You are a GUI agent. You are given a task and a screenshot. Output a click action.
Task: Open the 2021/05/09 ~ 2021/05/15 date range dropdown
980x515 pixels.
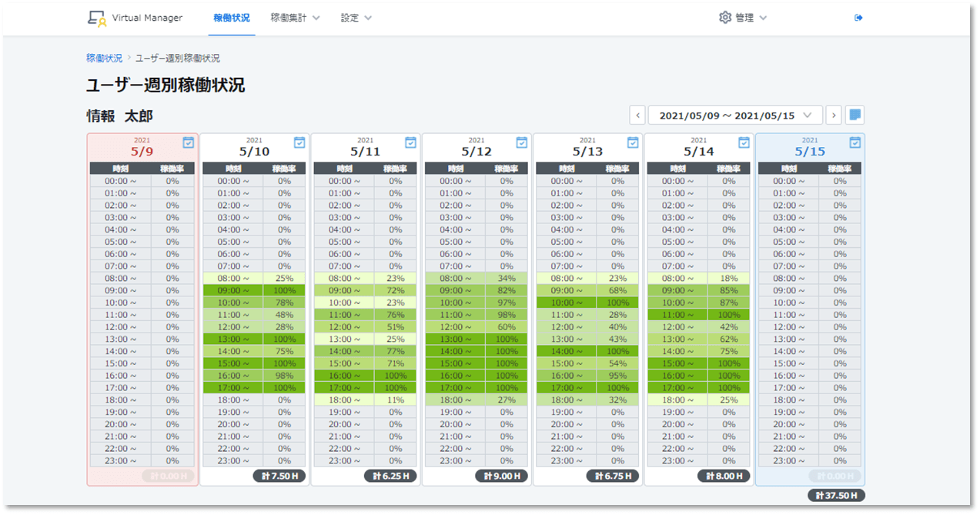point(735,114)
